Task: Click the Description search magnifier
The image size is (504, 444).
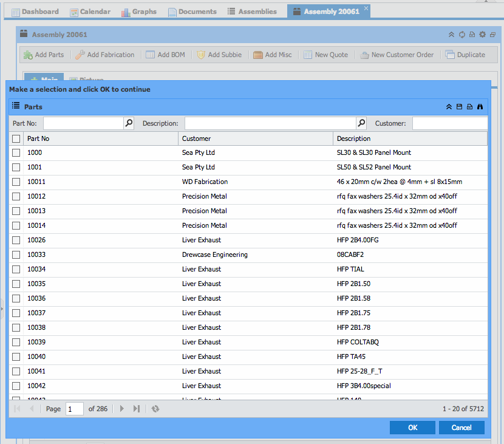Action: point(361,123)
